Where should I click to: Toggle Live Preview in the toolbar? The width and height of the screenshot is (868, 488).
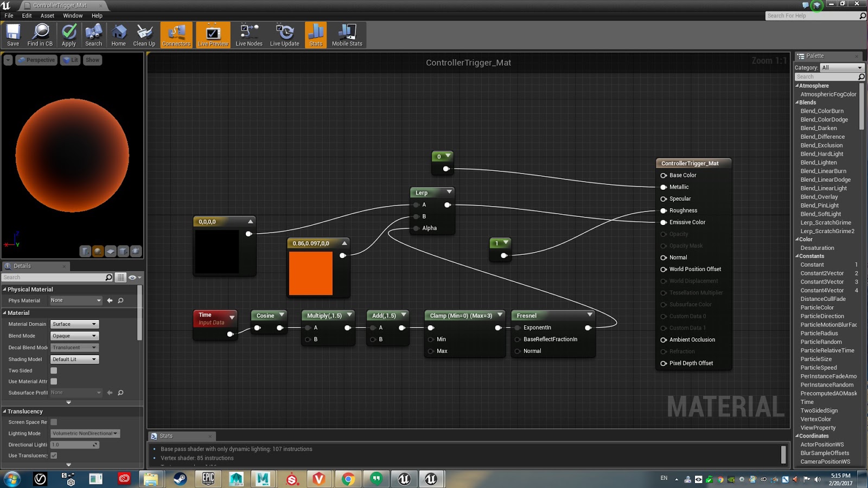(213, 34)
